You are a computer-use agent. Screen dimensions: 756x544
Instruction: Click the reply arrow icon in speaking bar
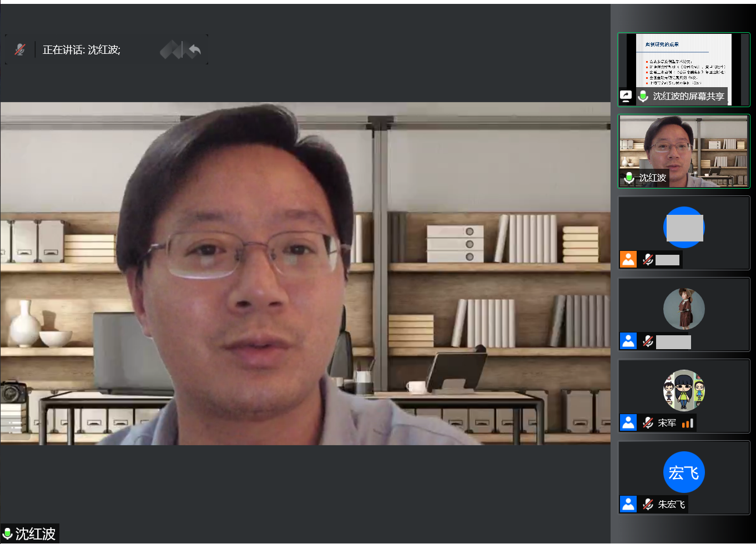click(194, 51)
